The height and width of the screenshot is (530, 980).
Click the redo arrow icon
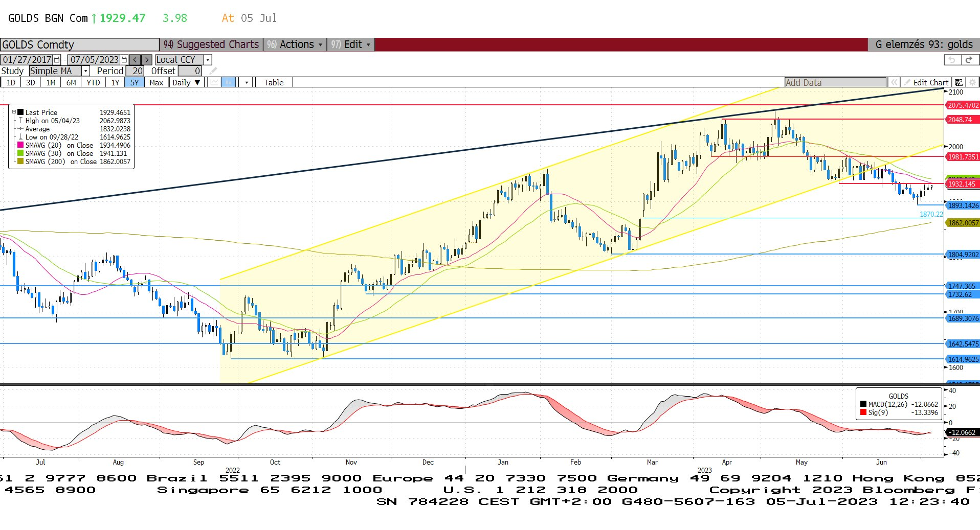969,60
